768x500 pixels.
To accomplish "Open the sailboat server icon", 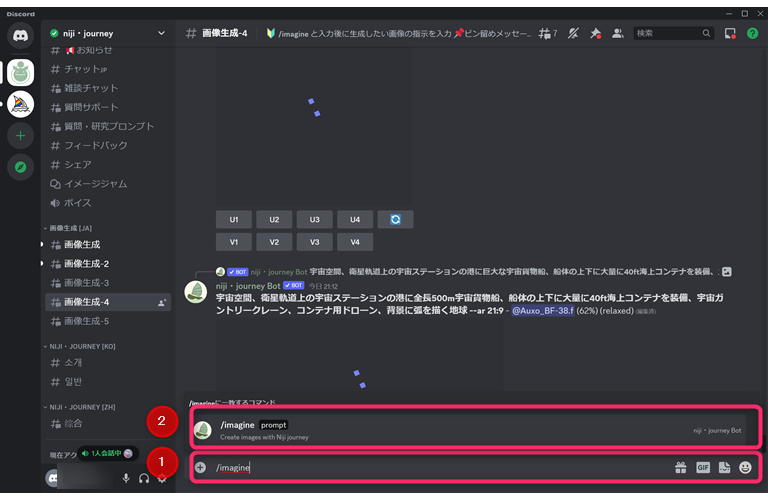I will pyautogui.click(x=20, y=104).
